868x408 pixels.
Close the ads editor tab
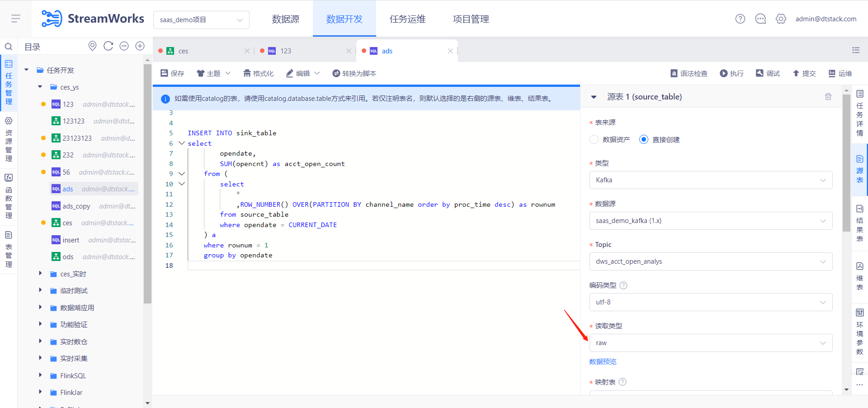450,51
